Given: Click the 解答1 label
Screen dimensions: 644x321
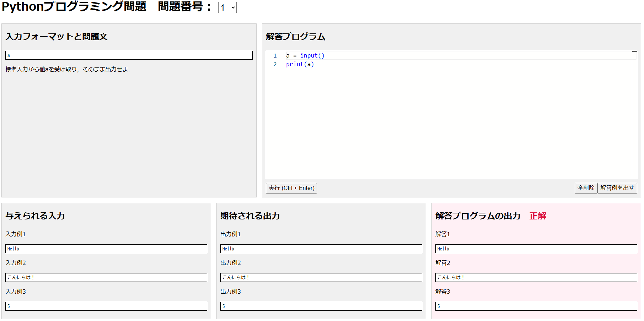Looking at the screenshot, I should (443, 234).
